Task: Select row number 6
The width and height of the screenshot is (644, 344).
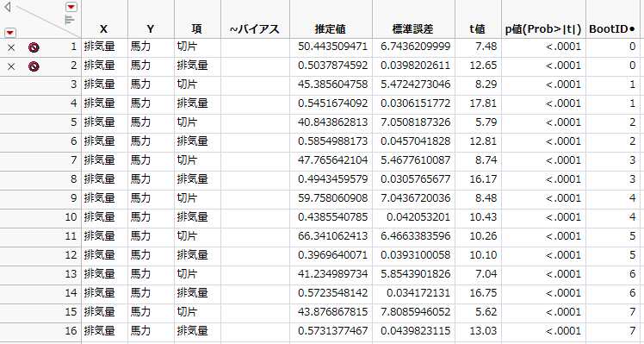Action: click(x=73, y=141)
